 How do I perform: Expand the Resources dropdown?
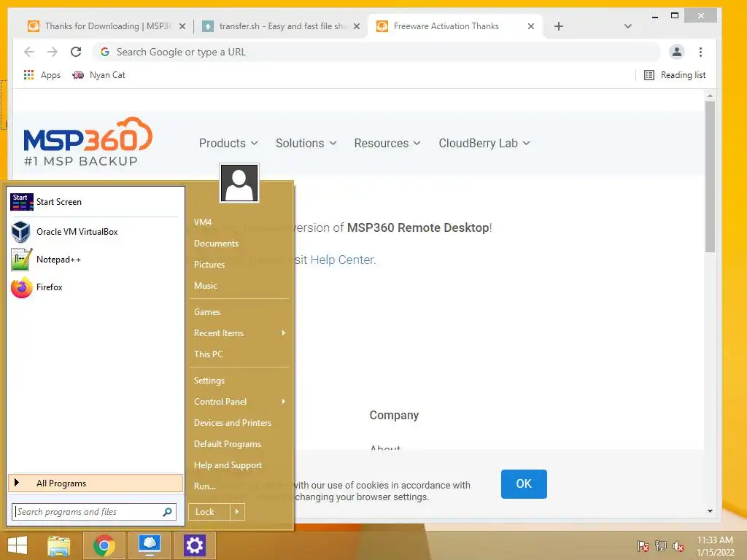(x=387, y=144)
